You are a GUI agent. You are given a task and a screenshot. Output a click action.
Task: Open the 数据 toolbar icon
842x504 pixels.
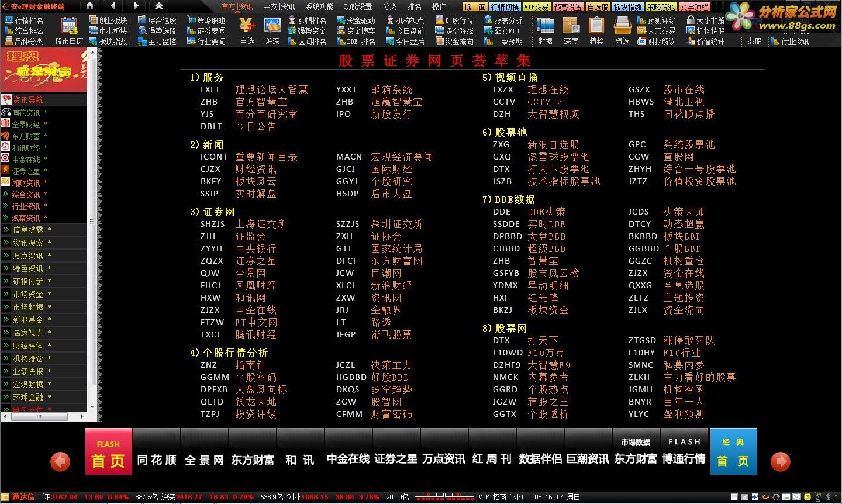pyautogui.click(x=546, y=32)
